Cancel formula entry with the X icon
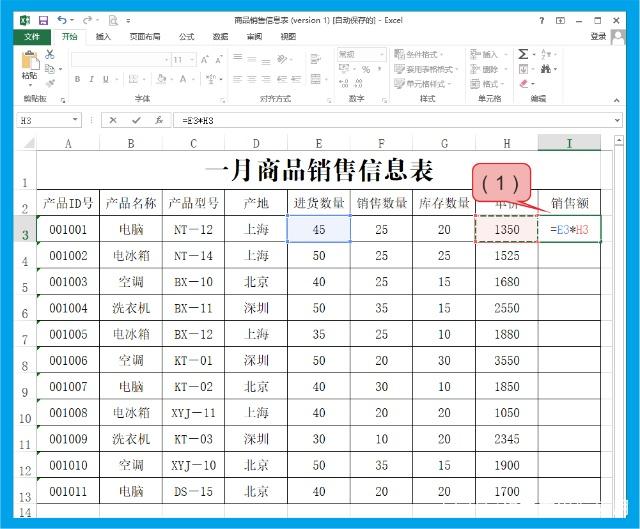This screenshot has width=640, height=529. tap(113, 120)
